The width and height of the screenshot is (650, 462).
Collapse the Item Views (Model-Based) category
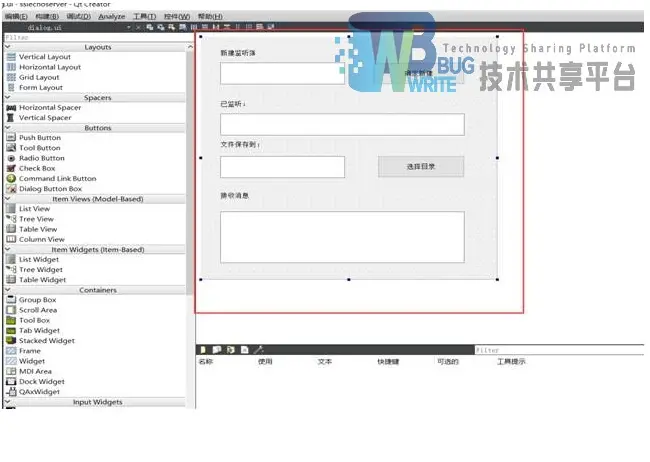click(x=7, y=199)
